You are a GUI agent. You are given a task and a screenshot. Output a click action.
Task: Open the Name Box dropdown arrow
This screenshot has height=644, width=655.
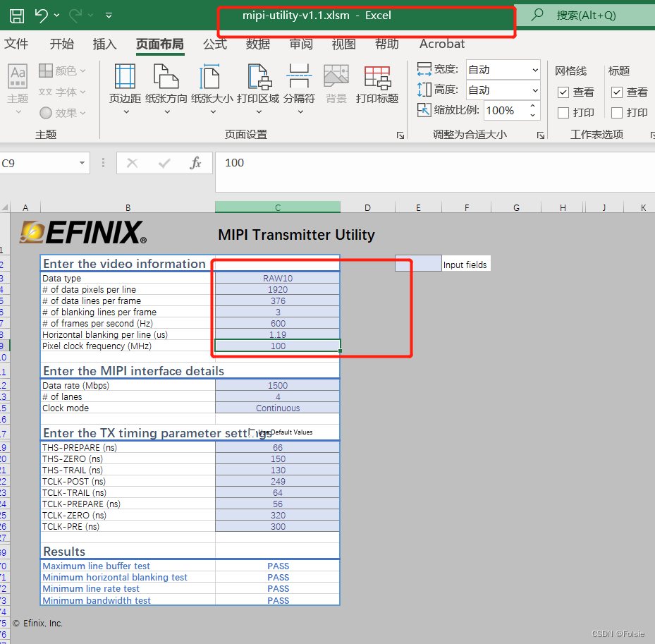[82, 163]
